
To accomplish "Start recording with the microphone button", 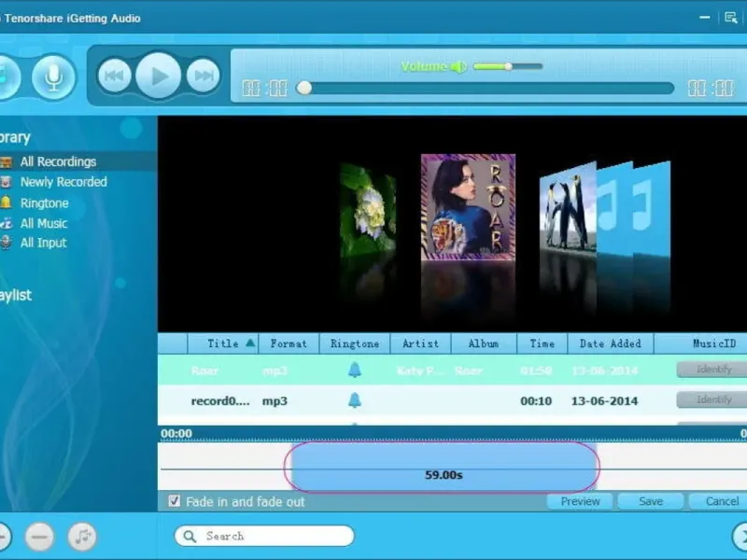I will 53,77.
